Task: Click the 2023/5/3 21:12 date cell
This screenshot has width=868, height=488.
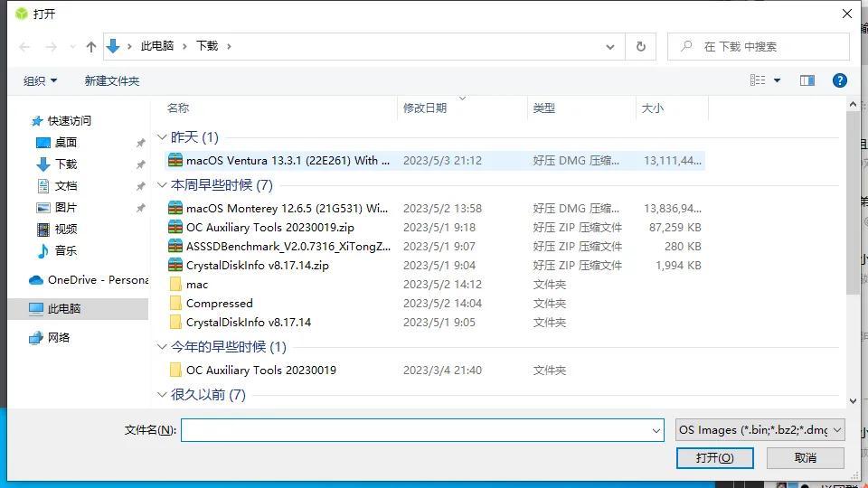Action: [x=442, y=161]
